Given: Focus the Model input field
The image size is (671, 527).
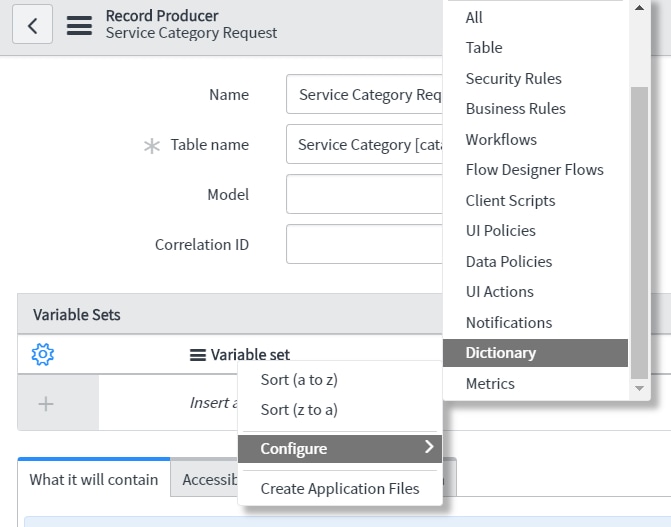Looking at the screenshot, I should click(364, 194).
